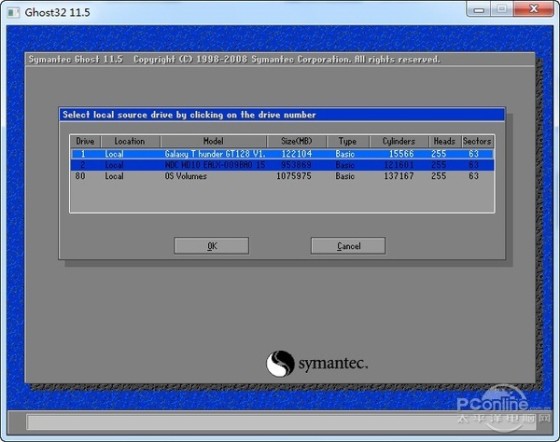
Task: Click the status bar field at bottom
Action: coord(281,422)
